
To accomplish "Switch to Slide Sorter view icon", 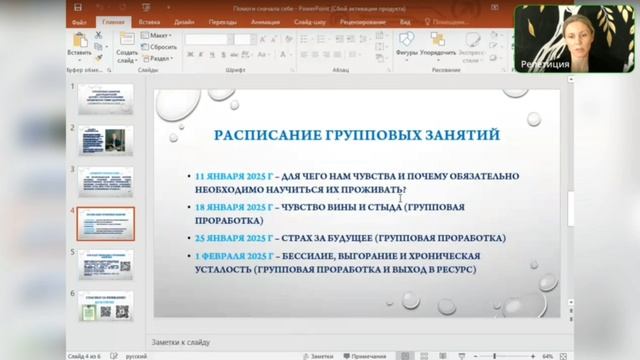I will (x=424, y=356).
